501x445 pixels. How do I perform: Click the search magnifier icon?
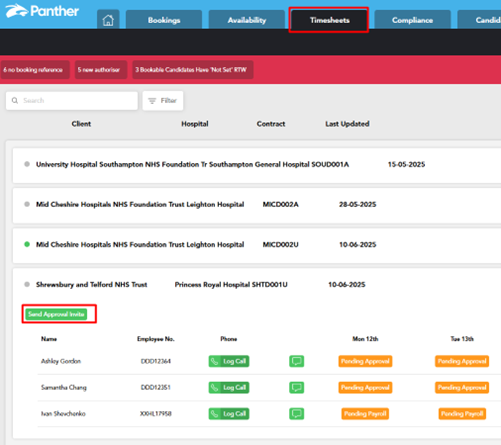[15, 100]
